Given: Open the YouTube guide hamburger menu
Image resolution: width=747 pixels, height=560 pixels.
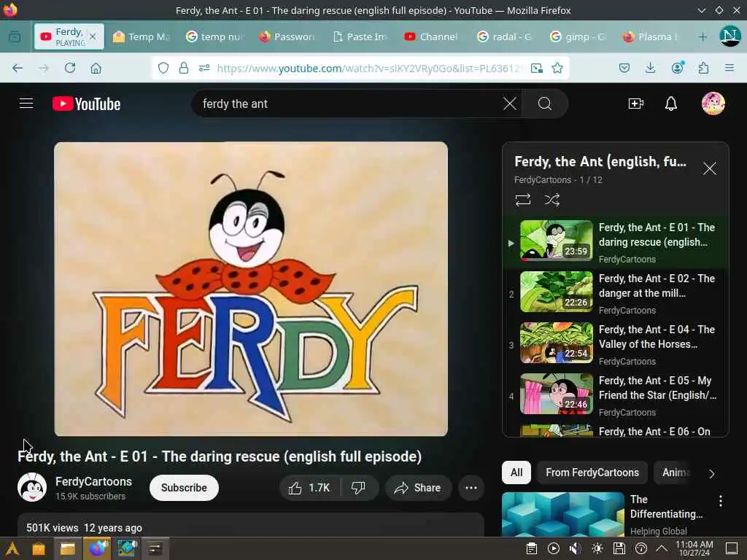Looking at the screenshot, I should [26, 104].
